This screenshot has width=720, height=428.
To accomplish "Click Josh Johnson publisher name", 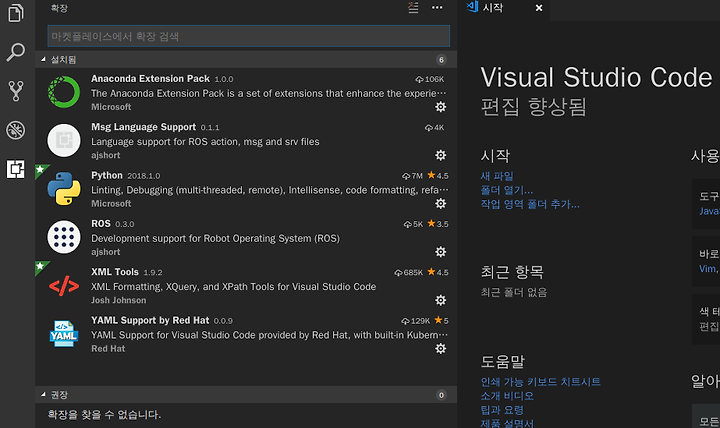I will click(118, 300).
